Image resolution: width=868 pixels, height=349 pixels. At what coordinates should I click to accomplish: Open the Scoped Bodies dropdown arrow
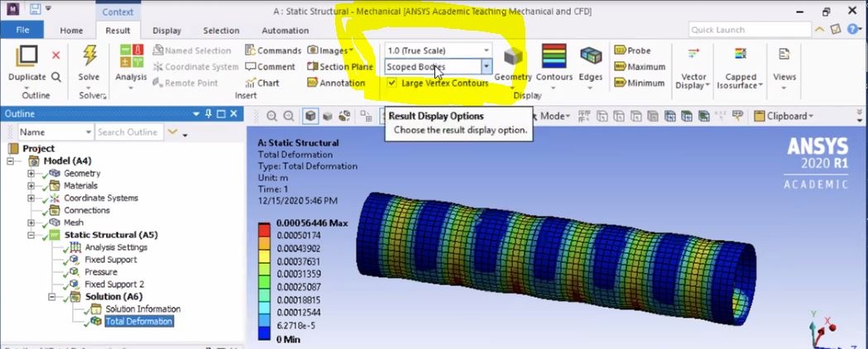[487, 66]
